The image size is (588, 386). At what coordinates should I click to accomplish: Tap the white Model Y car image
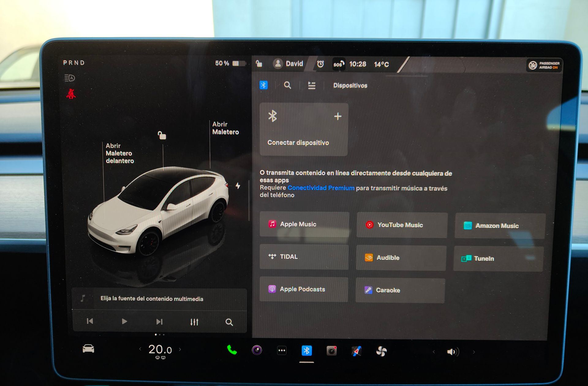[158, 211]
